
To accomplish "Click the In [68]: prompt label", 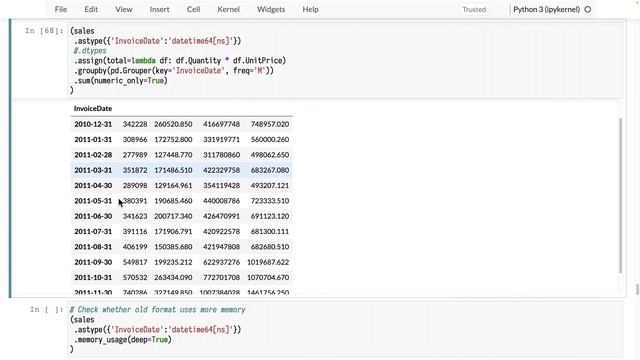I will tap(44, 31).
